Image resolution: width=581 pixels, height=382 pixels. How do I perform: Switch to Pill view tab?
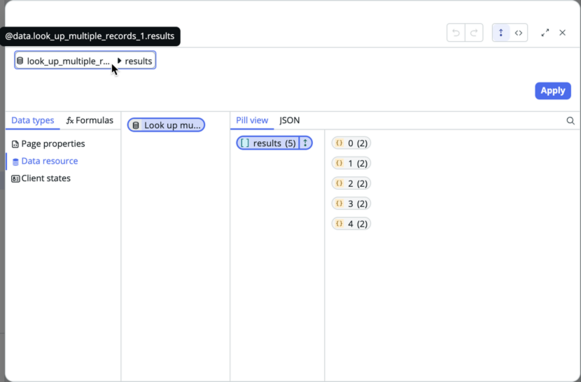[x=252, y=120]
